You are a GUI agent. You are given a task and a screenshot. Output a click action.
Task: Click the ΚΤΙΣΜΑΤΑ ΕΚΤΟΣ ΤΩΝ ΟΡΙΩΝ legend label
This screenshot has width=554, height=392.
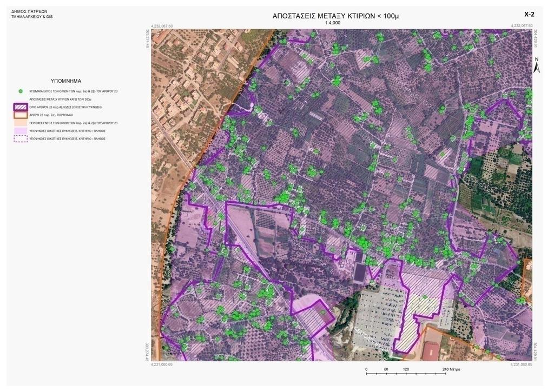(x=74, y=91)
